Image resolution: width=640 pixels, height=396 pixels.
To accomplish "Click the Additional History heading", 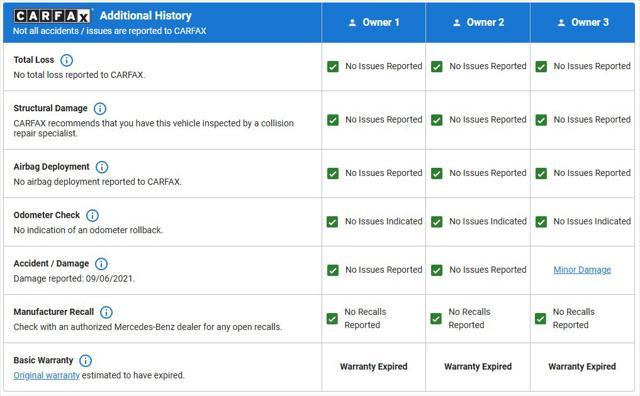I will (x=146, y=16).
